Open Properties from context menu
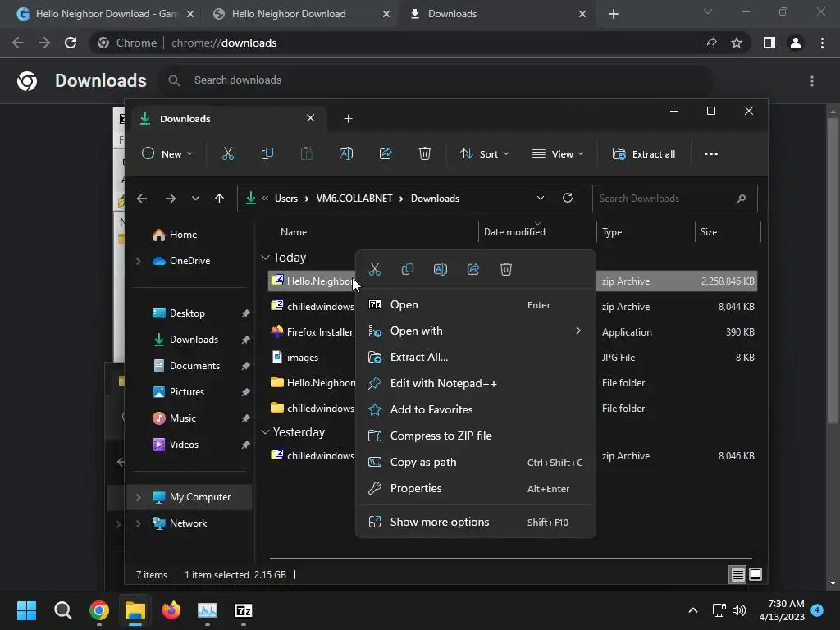 point(476,489)
